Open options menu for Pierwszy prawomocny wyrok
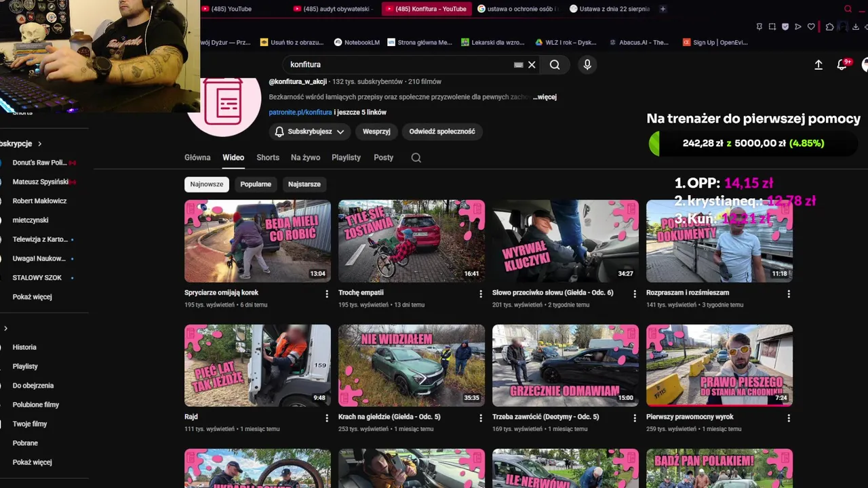868x488 pixels. (x=789, y=418)
